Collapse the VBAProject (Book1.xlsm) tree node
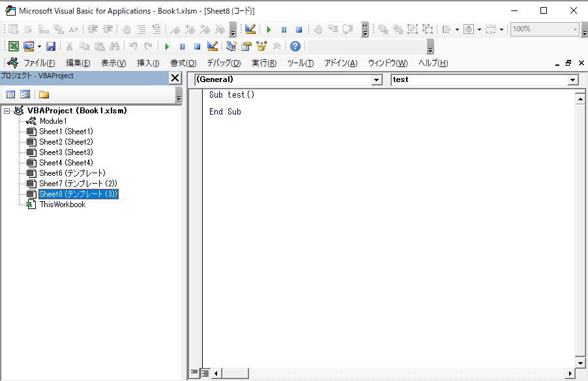The width and height of the screenshot is (588, 381). pyautogui.click(x=7, y=111)
